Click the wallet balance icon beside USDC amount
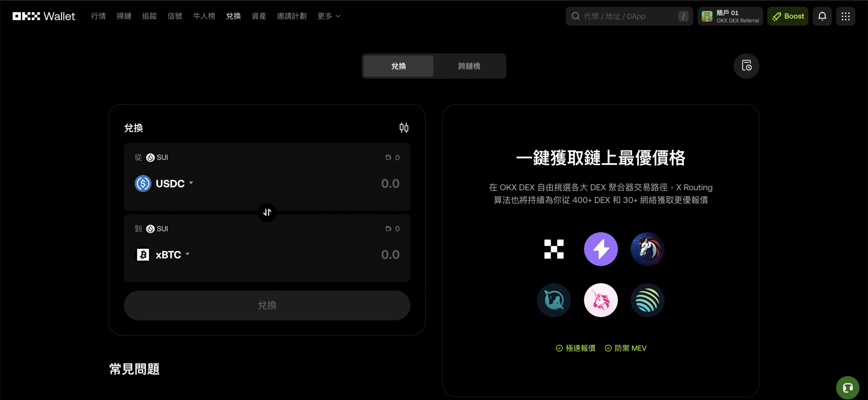The height and width of the screenshot is (400, 868). coord(389,157)
